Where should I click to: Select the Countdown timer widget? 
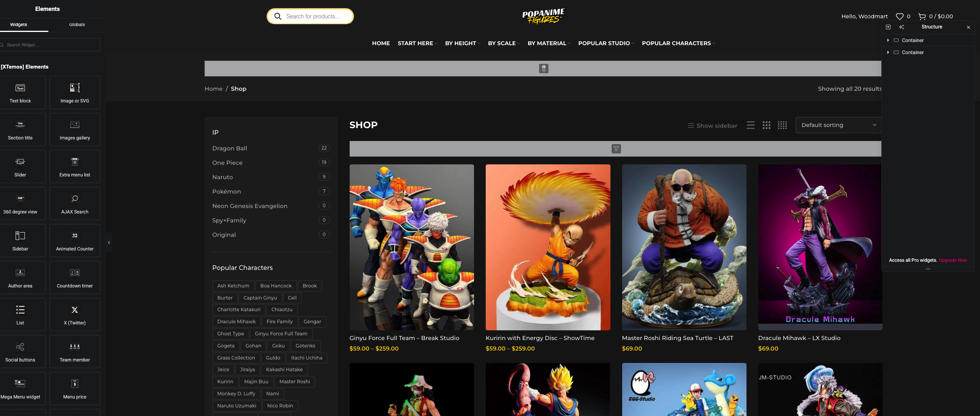coord(75,277)
